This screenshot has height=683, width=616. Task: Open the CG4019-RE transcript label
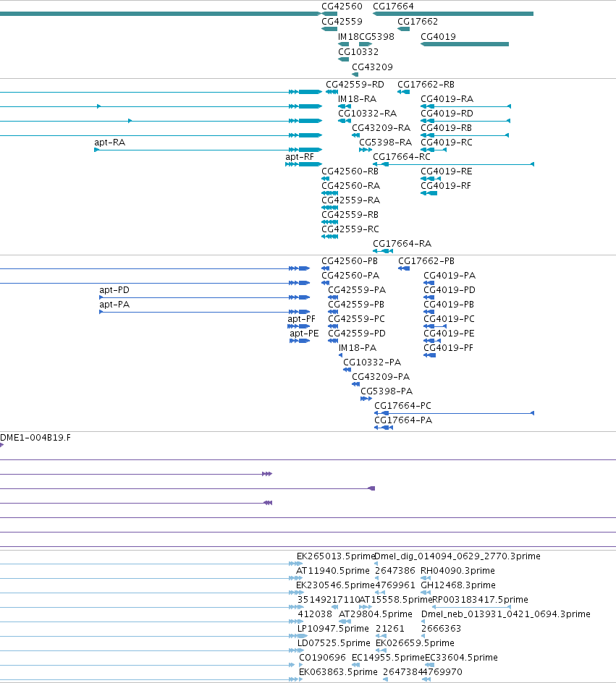pyautogui.click(x=447, y=171)
